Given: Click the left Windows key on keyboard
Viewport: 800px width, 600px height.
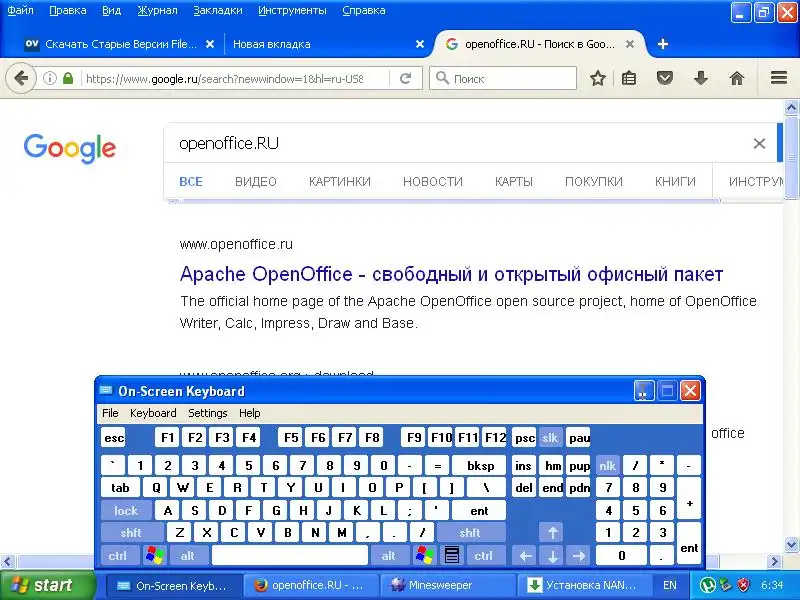Looking at the screenshot, I should click(155, 555).
